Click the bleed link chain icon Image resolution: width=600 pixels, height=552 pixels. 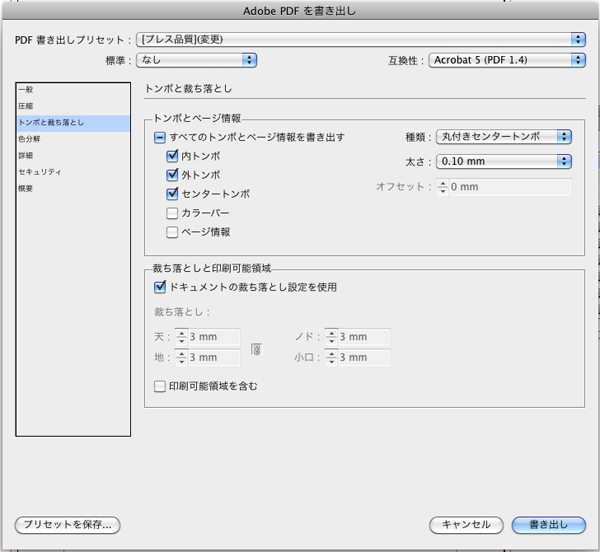(x=256, y=348)
